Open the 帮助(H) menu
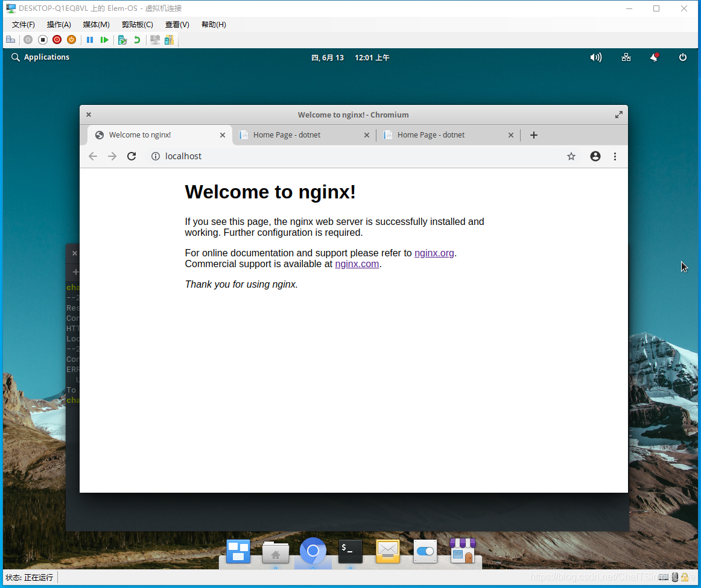The width and height of the screenshot is (701, 588). pos(214,25)
